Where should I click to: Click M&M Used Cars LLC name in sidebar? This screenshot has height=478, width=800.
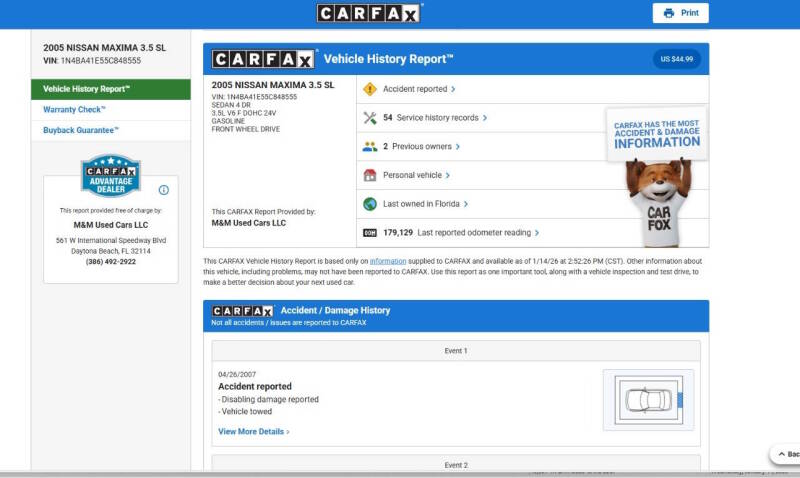pyautogui.click(x=111, y=225)
